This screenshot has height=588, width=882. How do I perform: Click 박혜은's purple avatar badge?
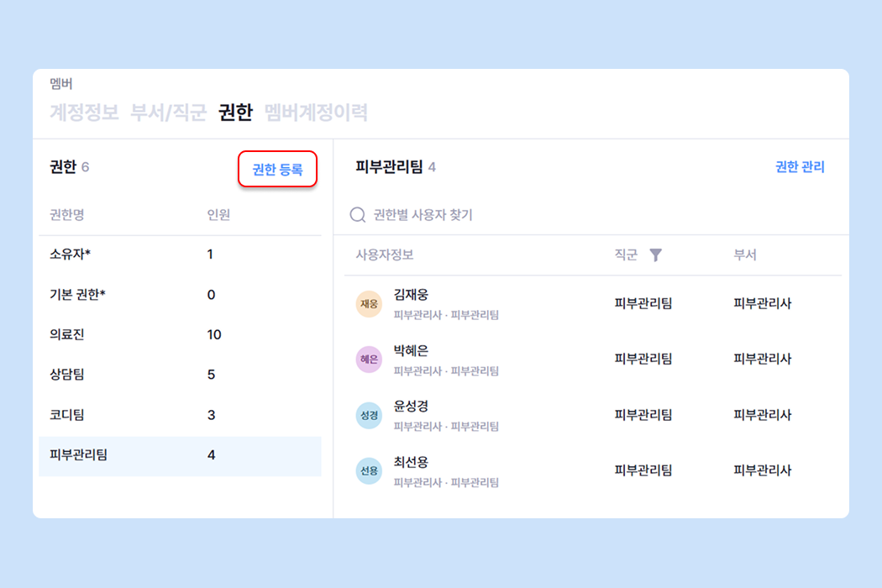369,359
